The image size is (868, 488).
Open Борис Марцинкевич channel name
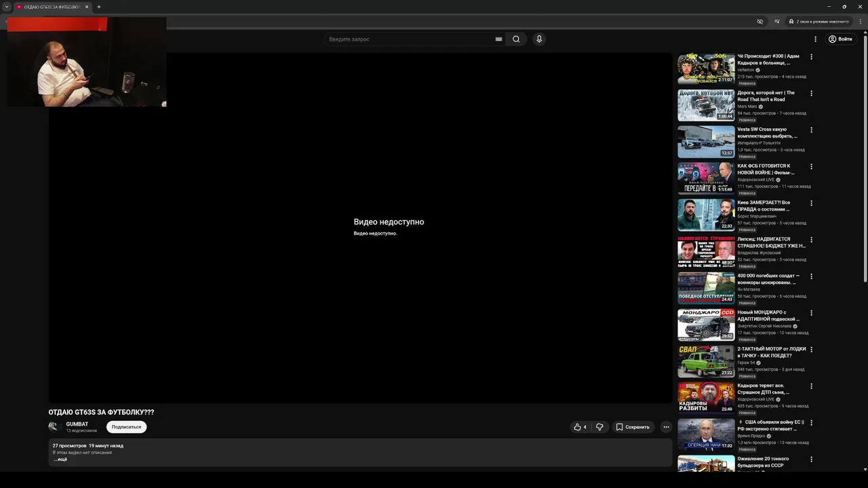click(x=757, y=216)
